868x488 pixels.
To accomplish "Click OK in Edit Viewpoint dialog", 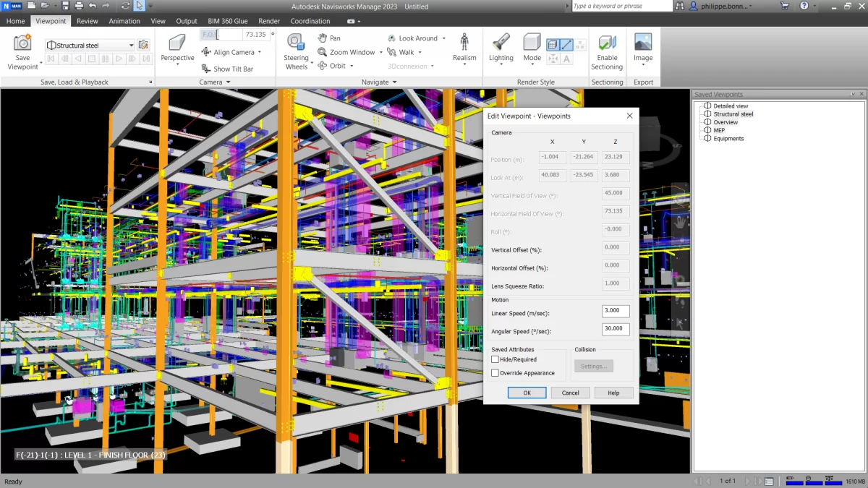I will 527,393.
